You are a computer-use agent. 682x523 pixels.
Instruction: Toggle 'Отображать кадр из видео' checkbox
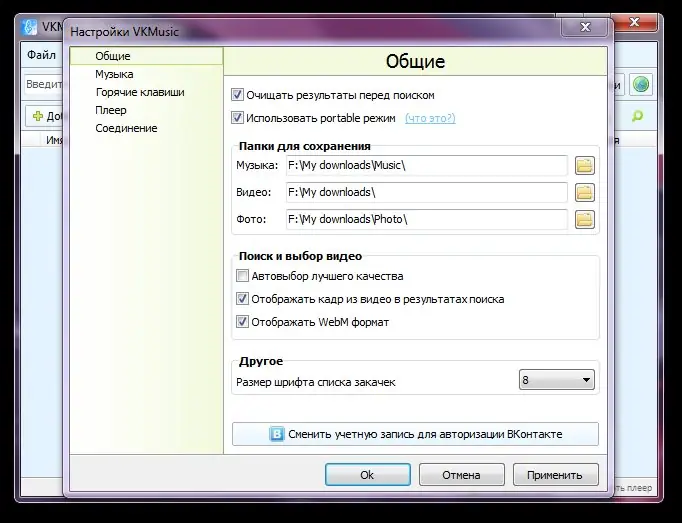[x=242, y=298]
